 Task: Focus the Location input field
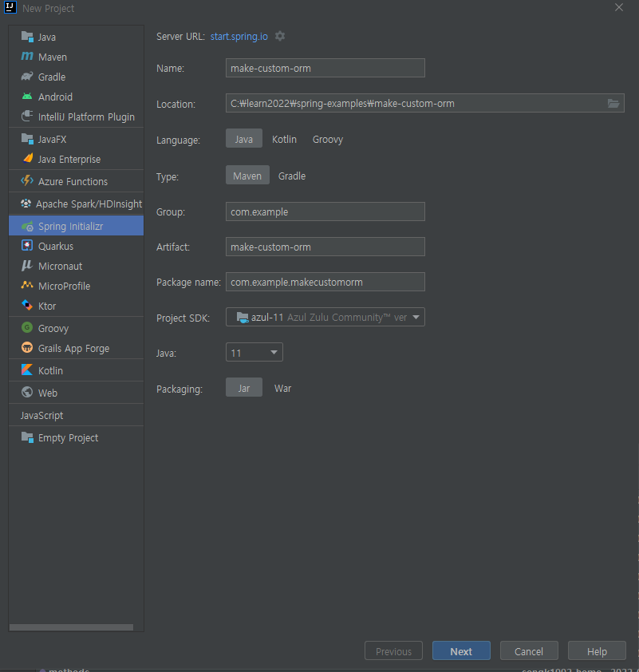point(425,103)
